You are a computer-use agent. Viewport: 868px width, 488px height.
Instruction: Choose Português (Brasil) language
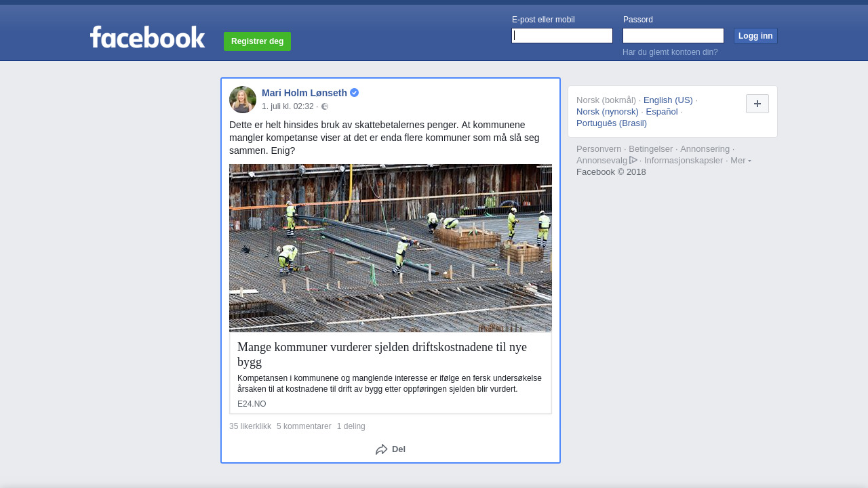[x=612, y=123]
